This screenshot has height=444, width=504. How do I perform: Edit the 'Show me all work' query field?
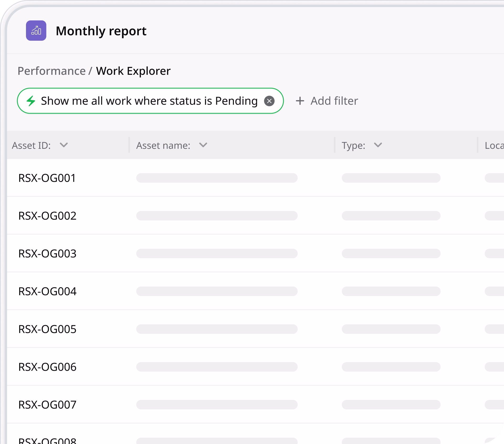click(x=149, y=101)
